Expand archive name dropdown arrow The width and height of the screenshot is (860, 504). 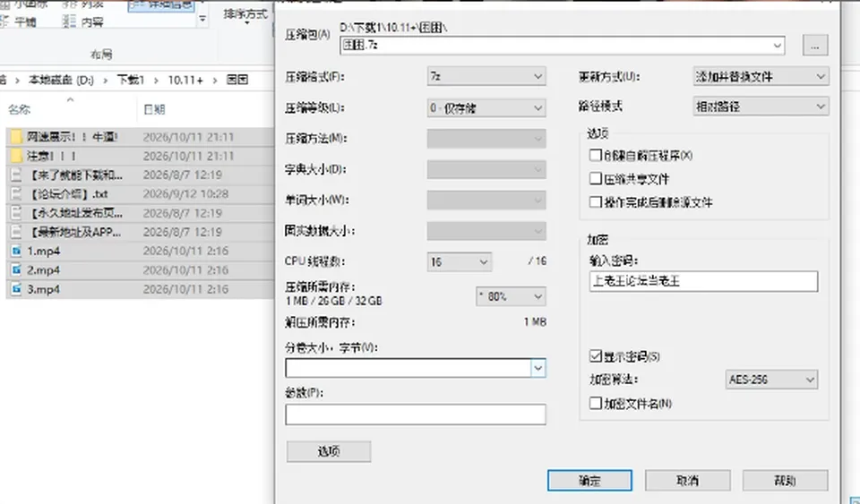(x=777, y=46)
